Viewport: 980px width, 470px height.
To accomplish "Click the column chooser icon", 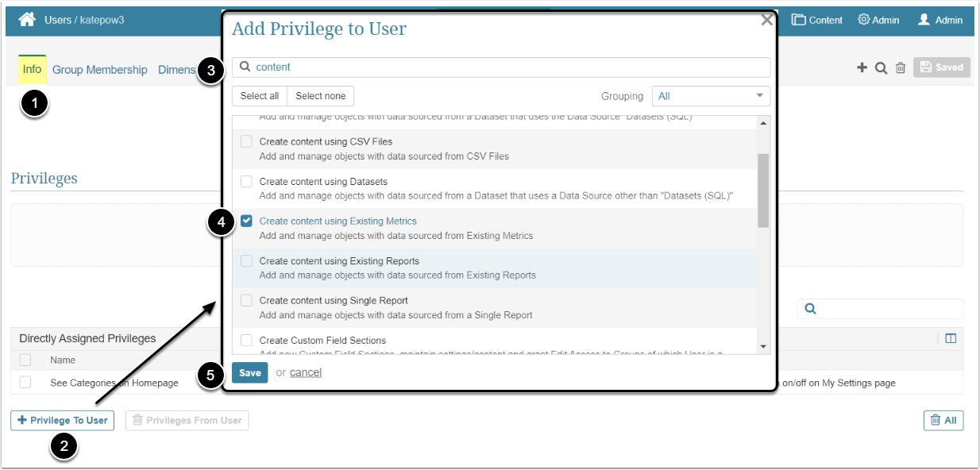I will click(951, 339).
